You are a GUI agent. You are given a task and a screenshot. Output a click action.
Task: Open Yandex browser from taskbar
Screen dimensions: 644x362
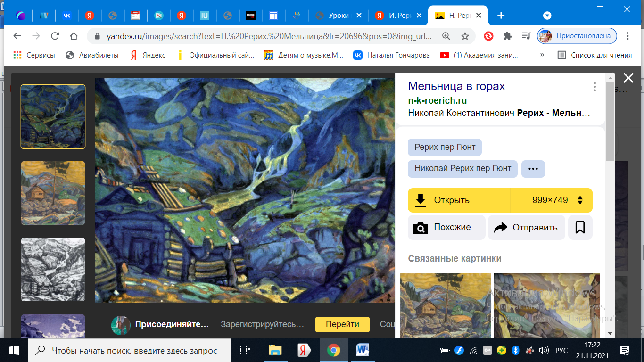tap(304, 350)
